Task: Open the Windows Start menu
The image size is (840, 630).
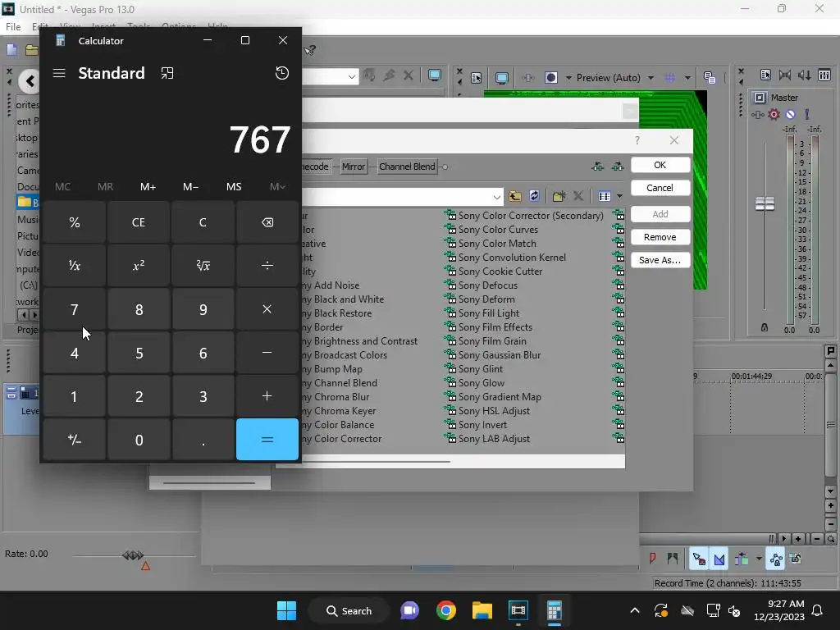Action: (286, 610)
